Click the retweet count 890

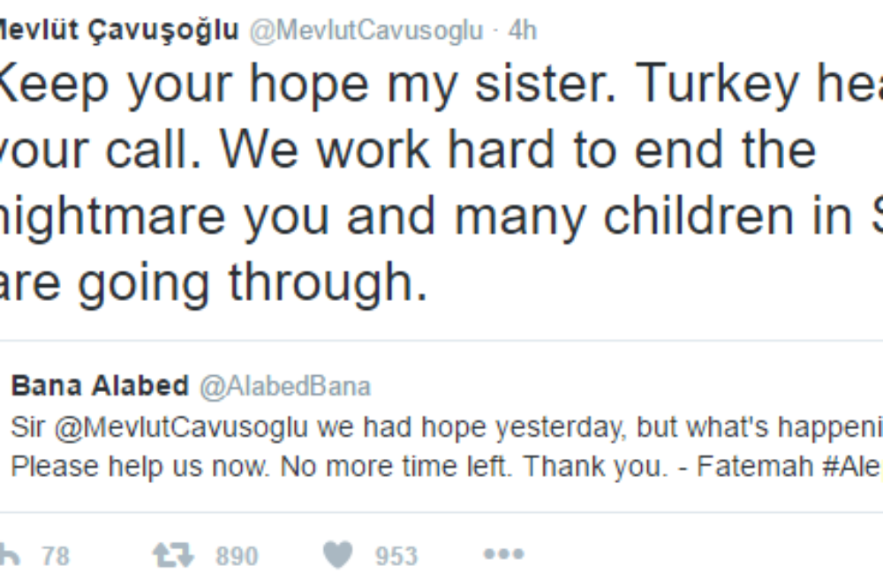237,556
